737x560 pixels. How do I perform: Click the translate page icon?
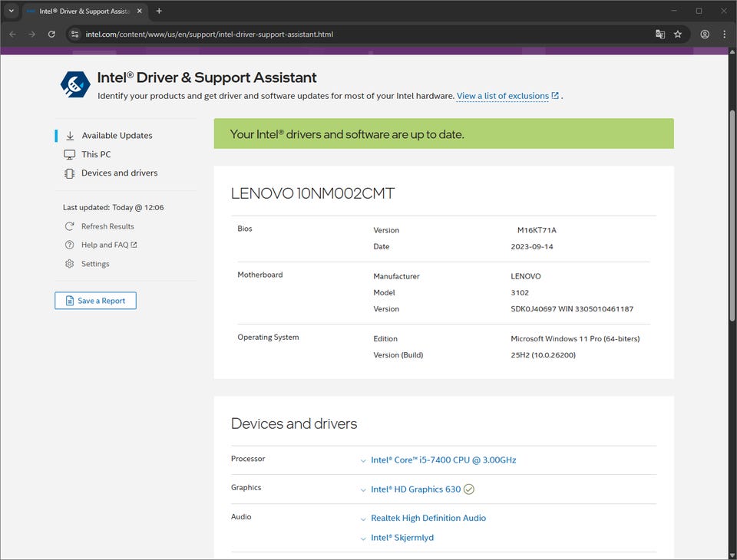(659, 35)
